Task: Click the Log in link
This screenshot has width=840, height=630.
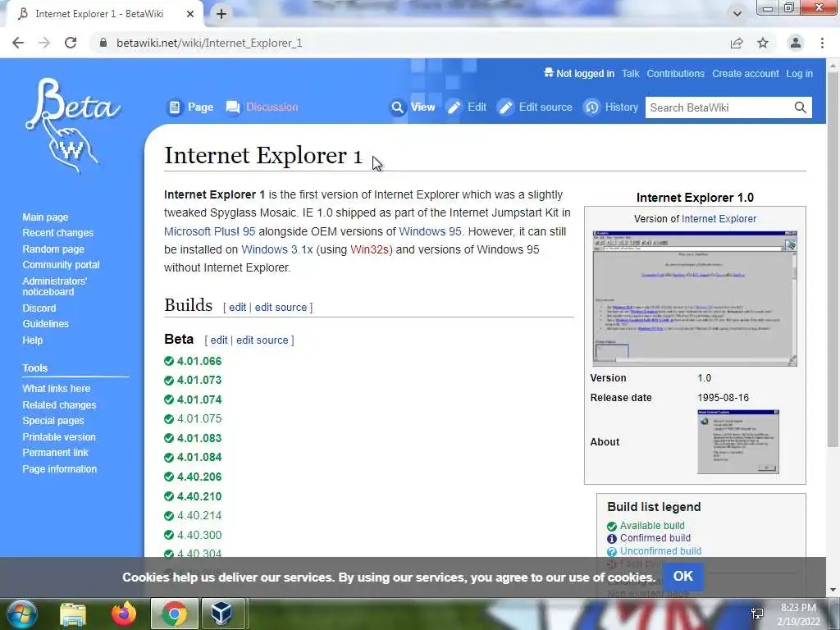Action: [x=799, y=74]
